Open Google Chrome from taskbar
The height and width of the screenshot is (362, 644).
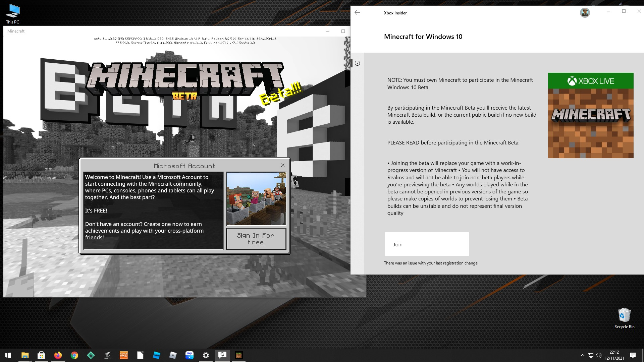point(74,355)
